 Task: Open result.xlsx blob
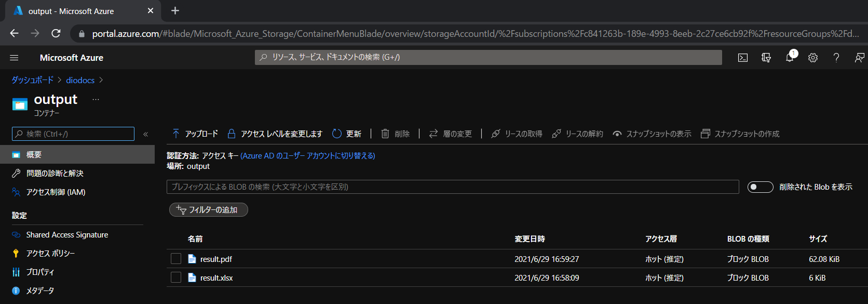[x=216, y=277]
